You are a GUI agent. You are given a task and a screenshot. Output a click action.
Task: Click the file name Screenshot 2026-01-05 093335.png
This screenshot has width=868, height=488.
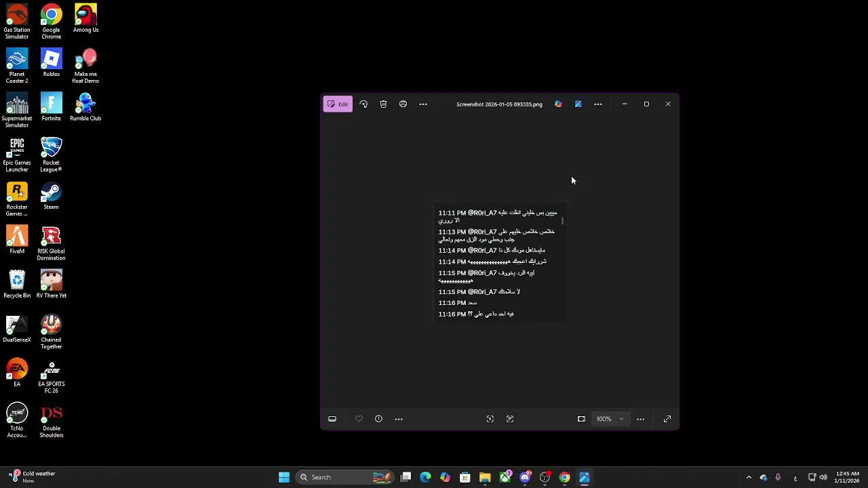tap(499, 104)
